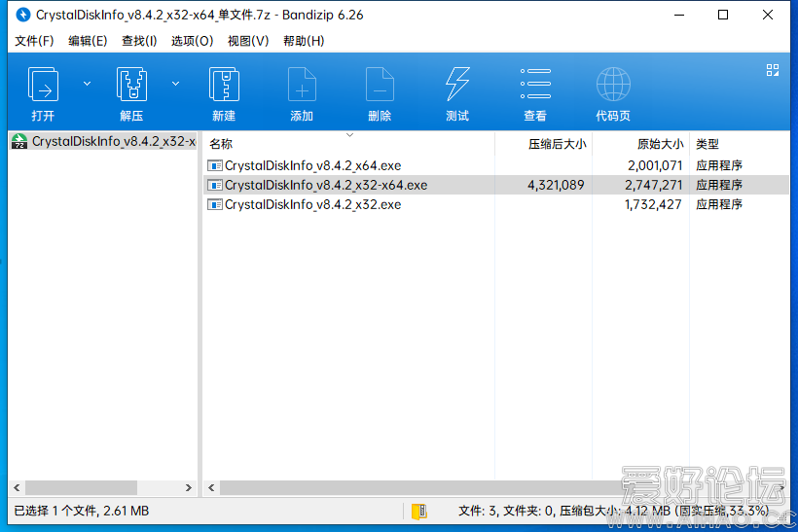Open the 文件(F) menu

click(34, 41)
